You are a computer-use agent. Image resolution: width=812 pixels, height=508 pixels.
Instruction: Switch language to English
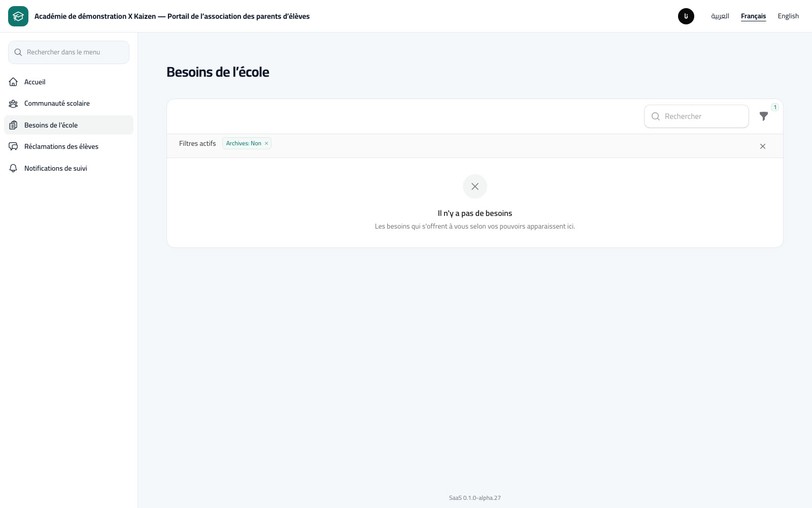[x=788, y=16]
